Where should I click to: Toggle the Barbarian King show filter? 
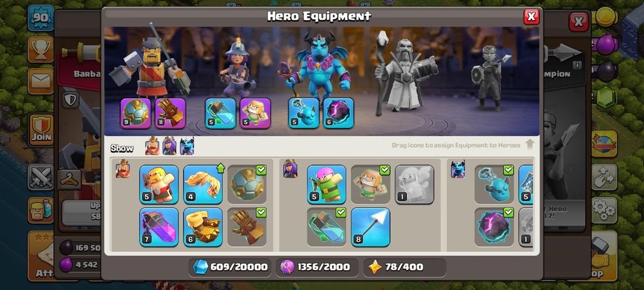(152, 146)
